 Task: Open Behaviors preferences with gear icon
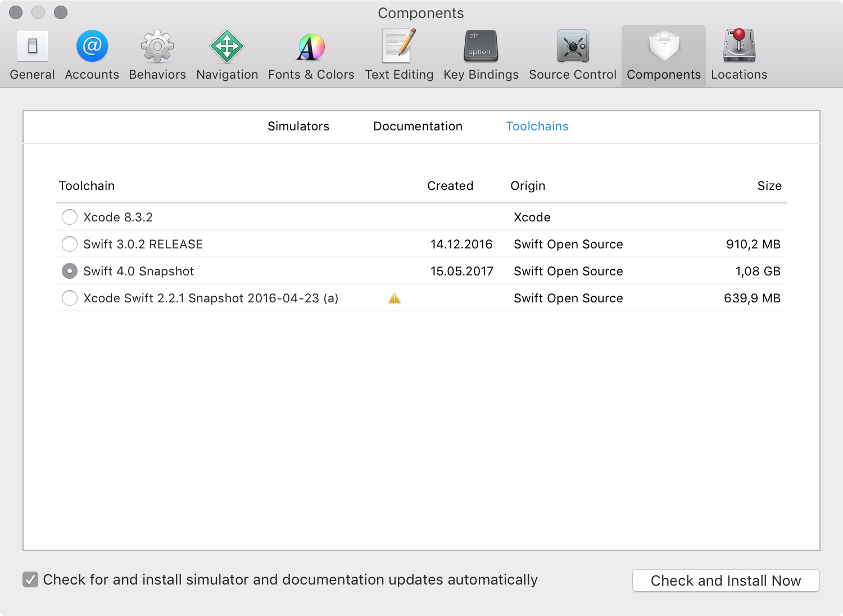(157, 55)
